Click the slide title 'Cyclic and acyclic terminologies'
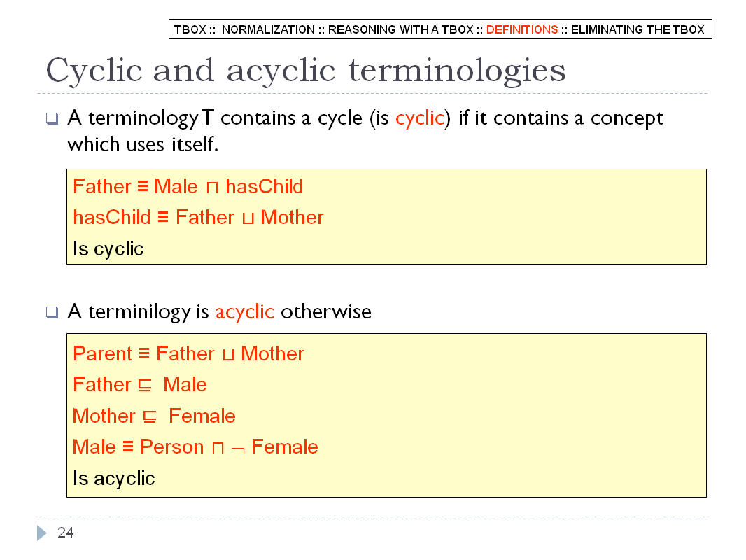 pos(306,71)
